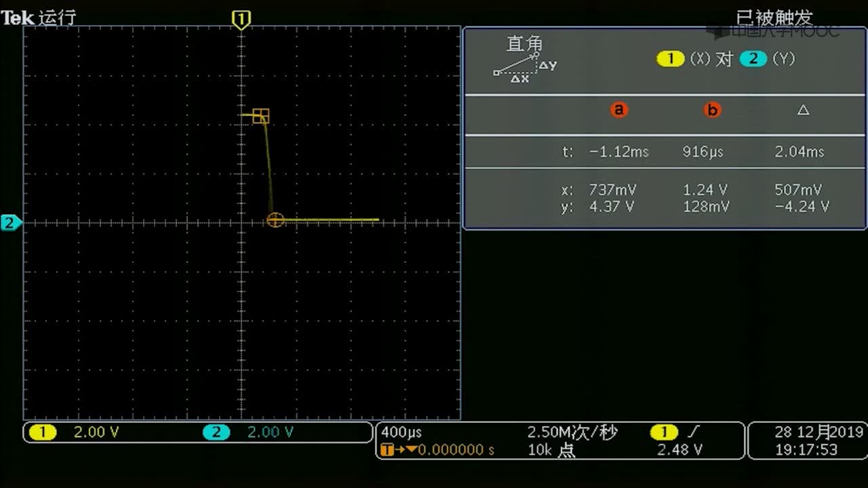868x488 pixels.
Task: Select the round cursor b on the XY trace
Action: click(275, 220)
